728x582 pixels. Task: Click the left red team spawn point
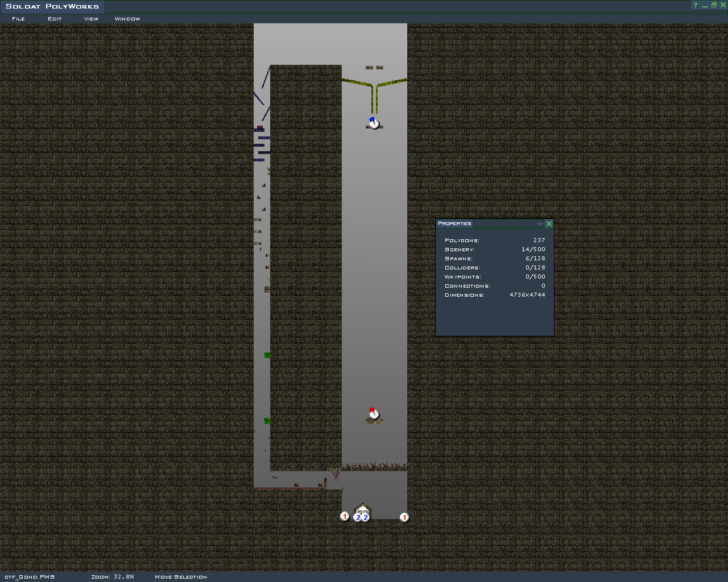point(345,516)
